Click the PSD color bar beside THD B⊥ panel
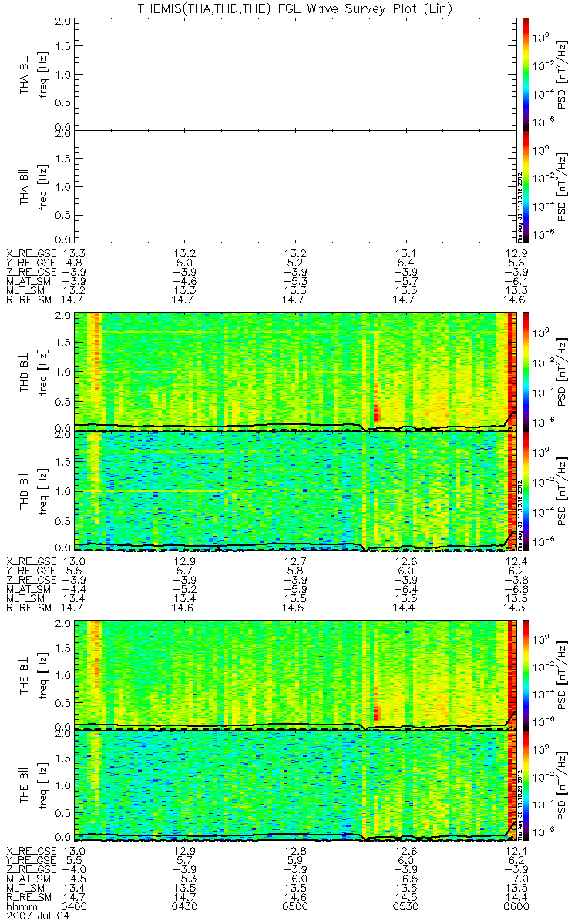 [x=526, y=371]
